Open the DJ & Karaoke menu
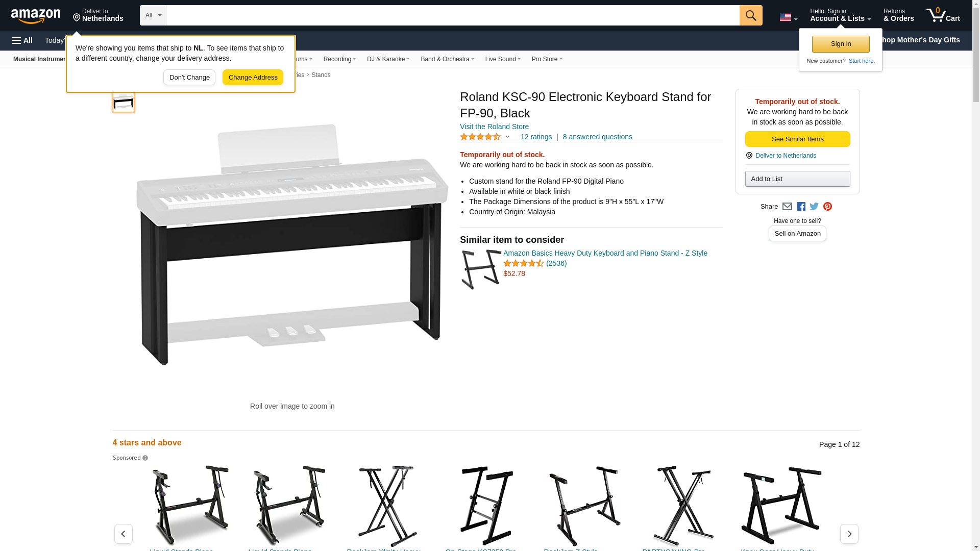The image size is (980, 551). (x=388, y=59)
